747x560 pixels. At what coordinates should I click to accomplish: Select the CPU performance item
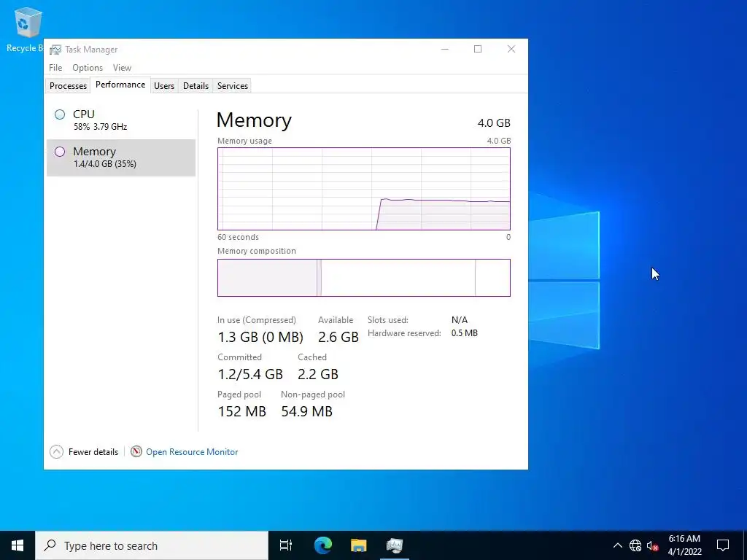121,120
